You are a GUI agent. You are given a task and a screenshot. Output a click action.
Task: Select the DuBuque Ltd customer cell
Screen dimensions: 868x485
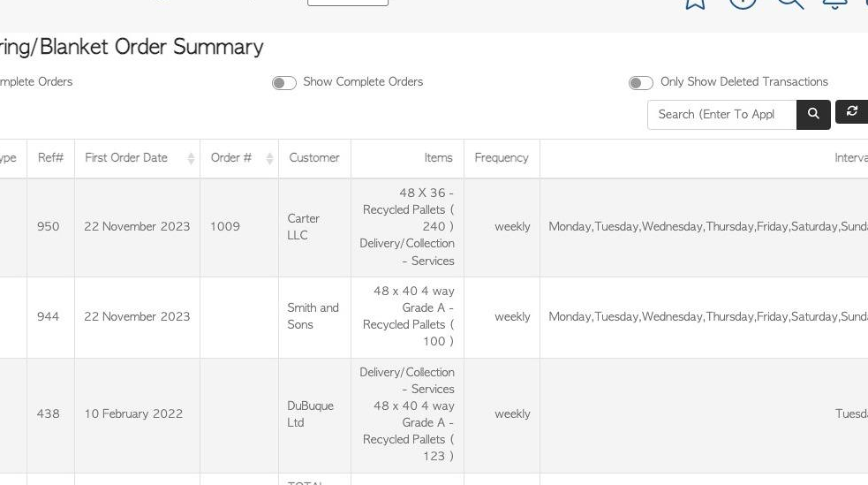[314, 414]
